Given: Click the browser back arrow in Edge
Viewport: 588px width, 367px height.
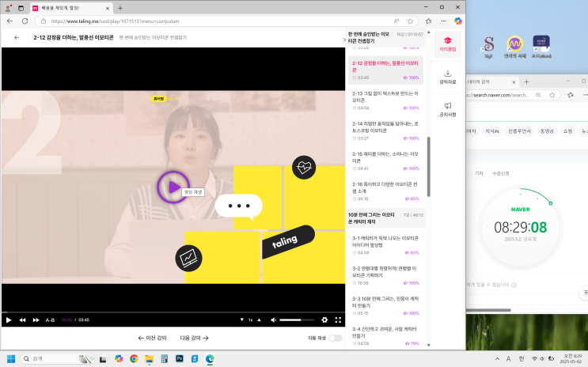Looking at the screenshot, I should click(x=9, y=21).
